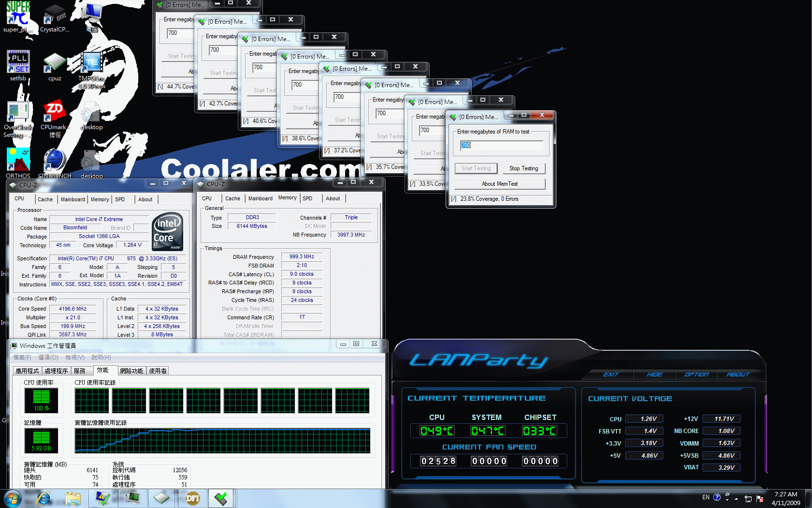Viewport: 812px width, 508px height.
Task: Open TMPGEnc 4.0 XPress desktop shortcut
Action: click(92, 70)
